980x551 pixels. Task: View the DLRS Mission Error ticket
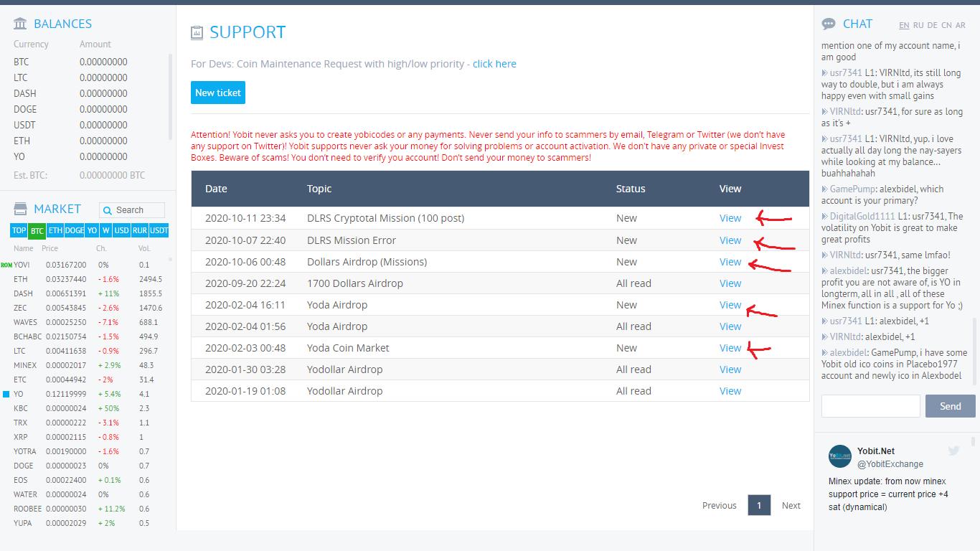(730, 240)
